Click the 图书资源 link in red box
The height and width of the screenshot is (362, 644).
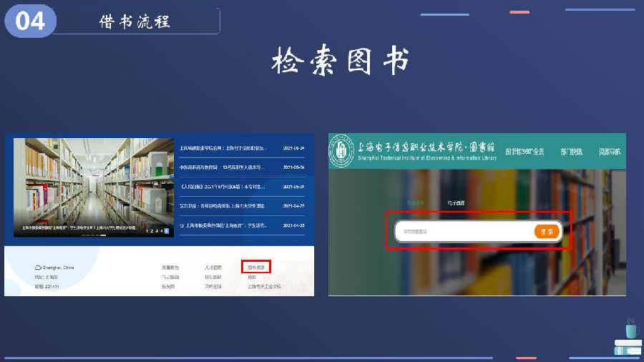(255, 267)
